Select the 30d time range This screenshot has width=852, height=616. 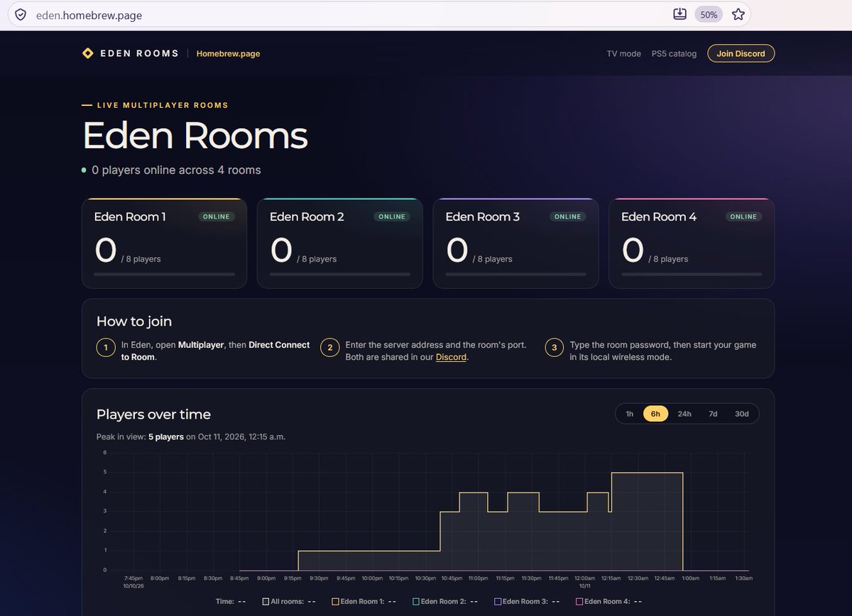point(741,414)
